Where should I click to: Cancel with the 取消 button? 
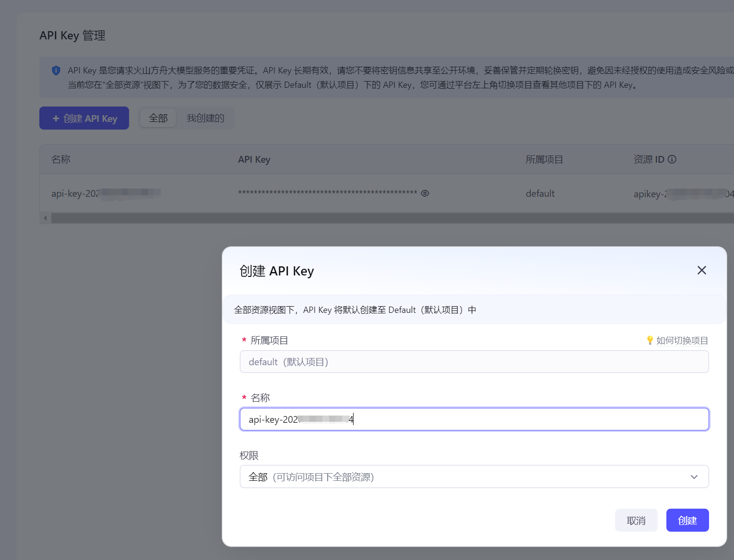pos(636,520)
